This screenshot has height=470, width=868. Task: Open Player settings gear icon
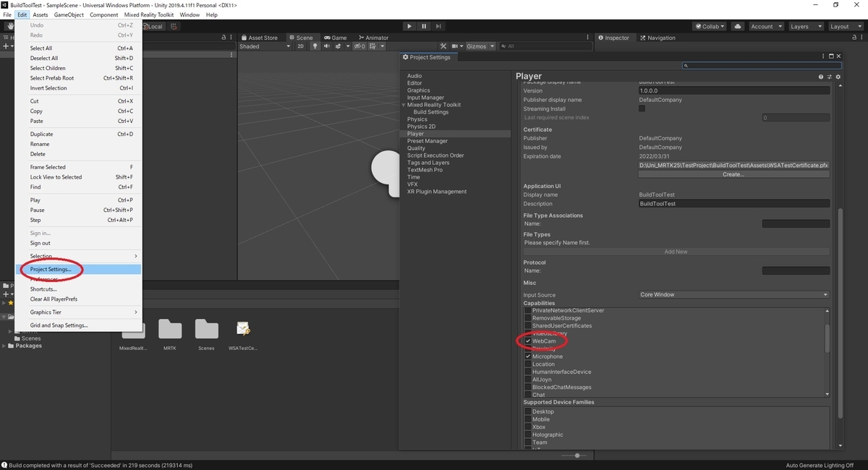click(838, 77)
